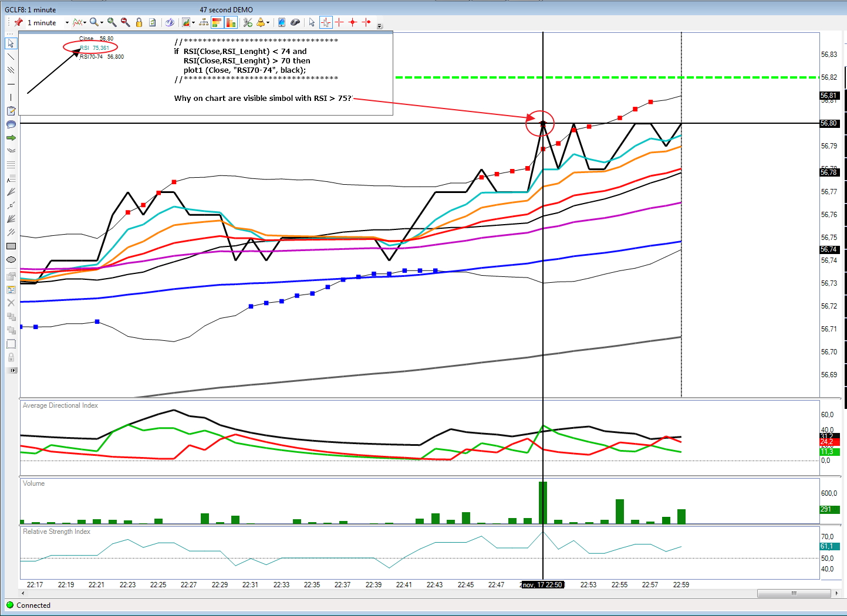The width and height of the screenshot is (847, 616).
Task: Click the Volume subchart label
Action: click(33, 483)
